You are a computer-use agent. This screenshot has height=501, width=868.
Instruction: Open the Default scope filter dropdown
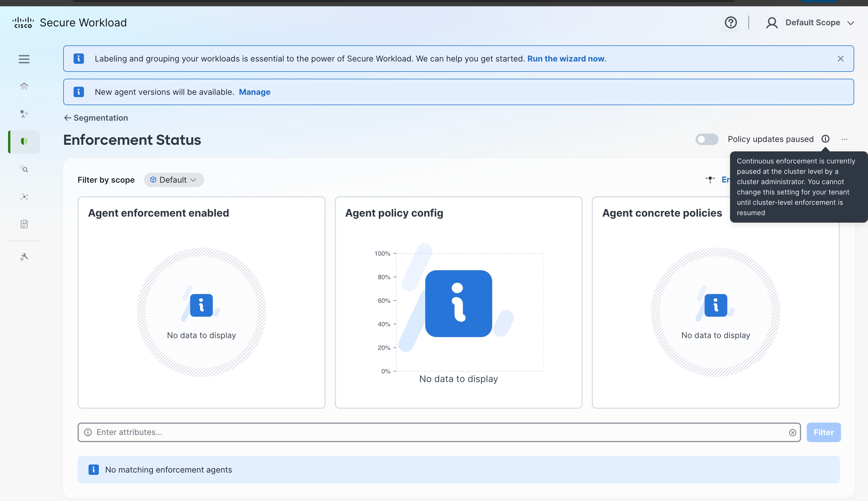click(174, 180)
